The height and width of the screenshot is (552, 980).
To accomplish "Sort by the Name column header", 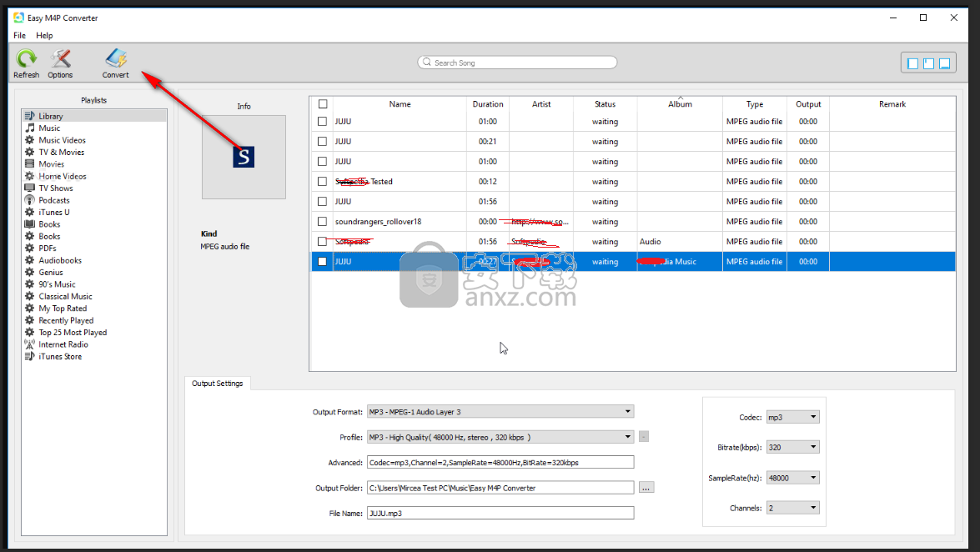I will point(400,104).
